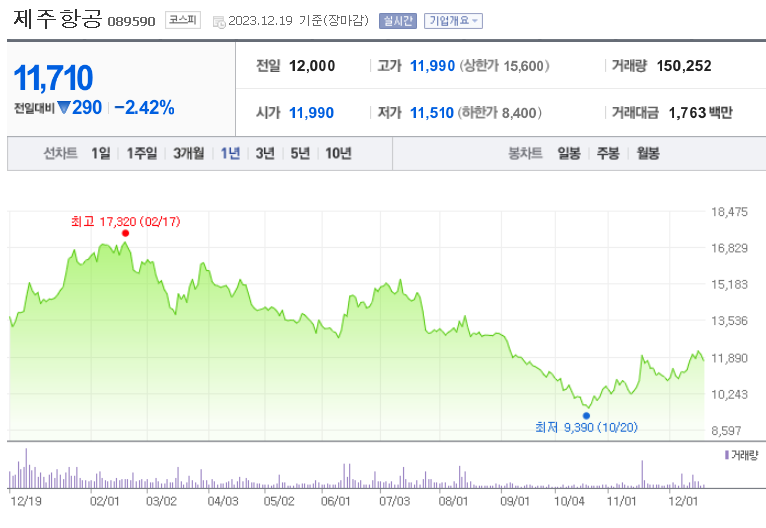Viewport: 766px width, 528px height.
Task: Select the 1년 line chart tab
Action: [230, 153]
